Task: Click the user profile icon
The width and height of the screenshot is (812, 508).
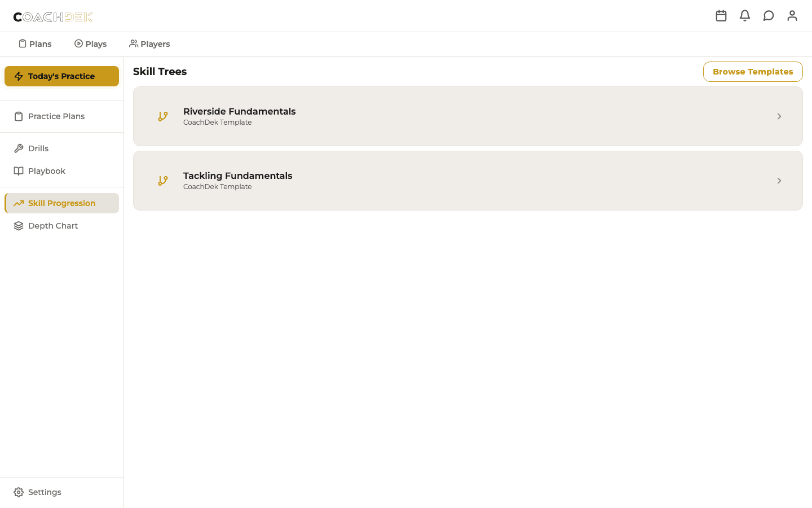Action: coord(792,15)
